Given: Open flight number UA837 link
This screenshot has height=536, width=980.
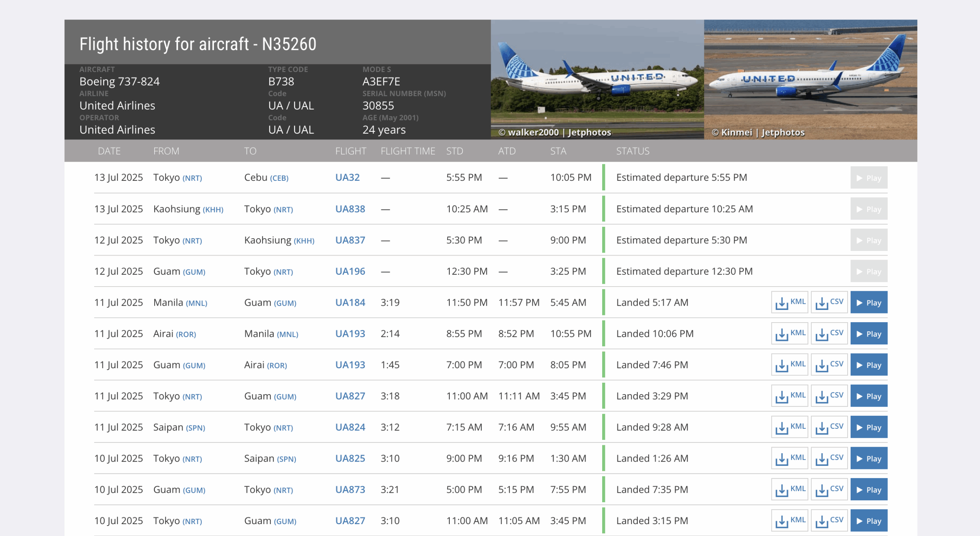Looking at the screenshot, I should tap(350, 240).
